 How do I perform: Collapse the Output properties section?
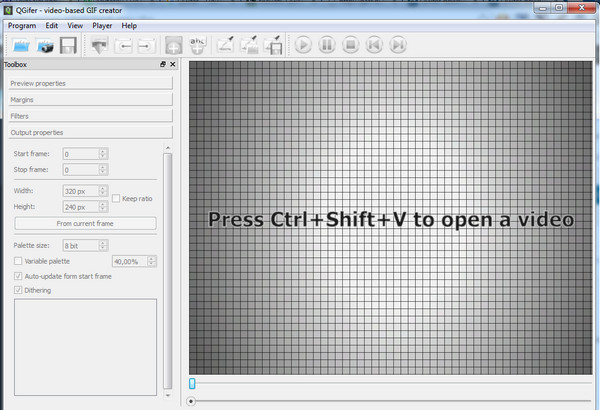(89, 132)
